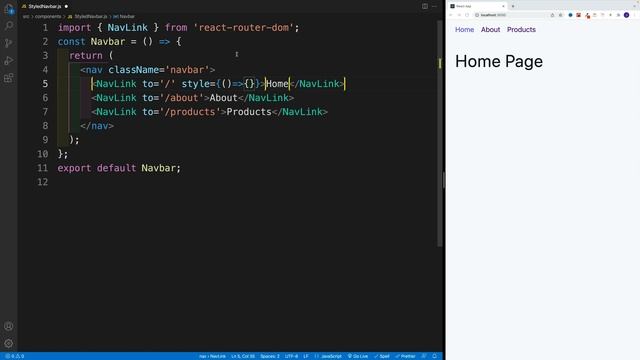This screenshot has height=360, width=640.
Task: Click the bookmark star icon in browser
Action: (560, 15)
